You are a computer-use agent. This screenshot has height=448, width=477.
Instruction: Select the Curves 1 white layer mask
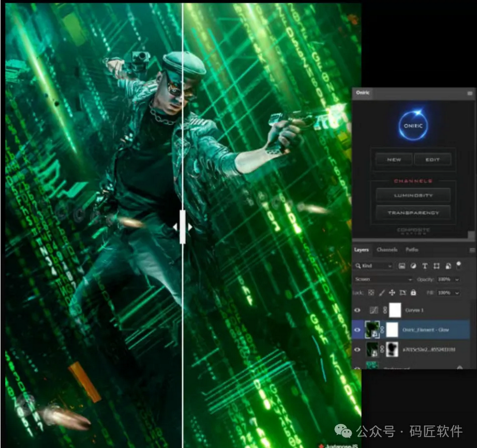395,310
